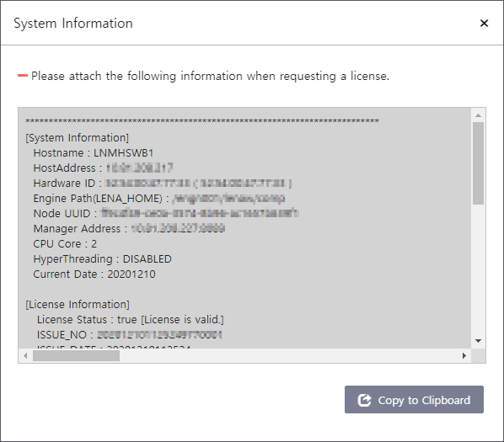Click the CPU Core : 2 line
This screenshot has height=442, width=504.
pyautogui.click(x=65, y=243)
